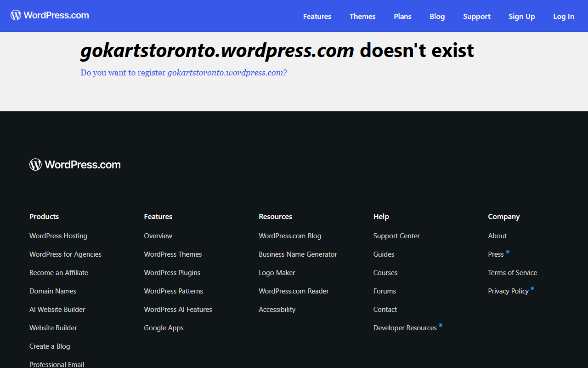Image resolution: width=588 pixels, height=368 pixels.
Task: Click the WordPress.com logo in the footer
Action: tap(75, 165)
